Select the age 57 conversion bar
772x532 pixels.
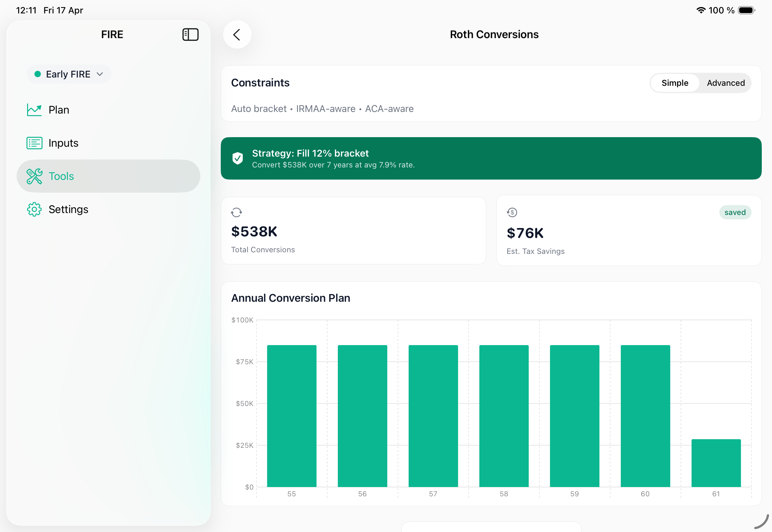[x=433, y=416]
